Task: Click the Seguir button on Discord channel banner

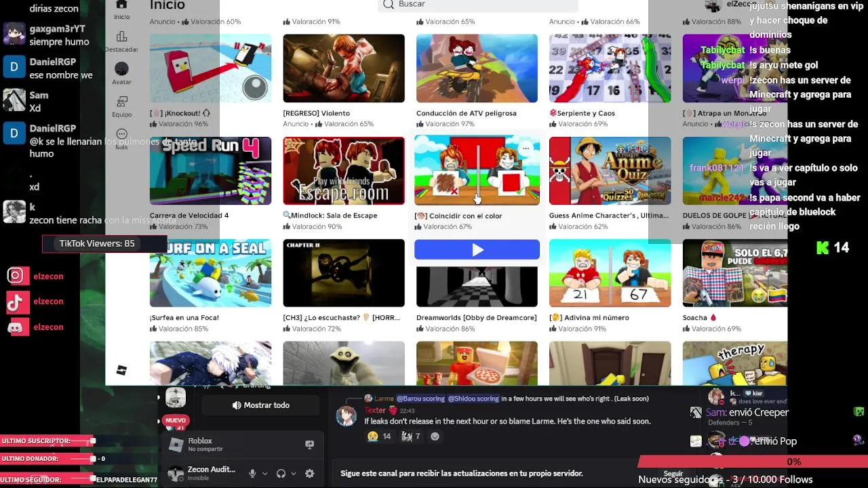Action: click(673, 474)
